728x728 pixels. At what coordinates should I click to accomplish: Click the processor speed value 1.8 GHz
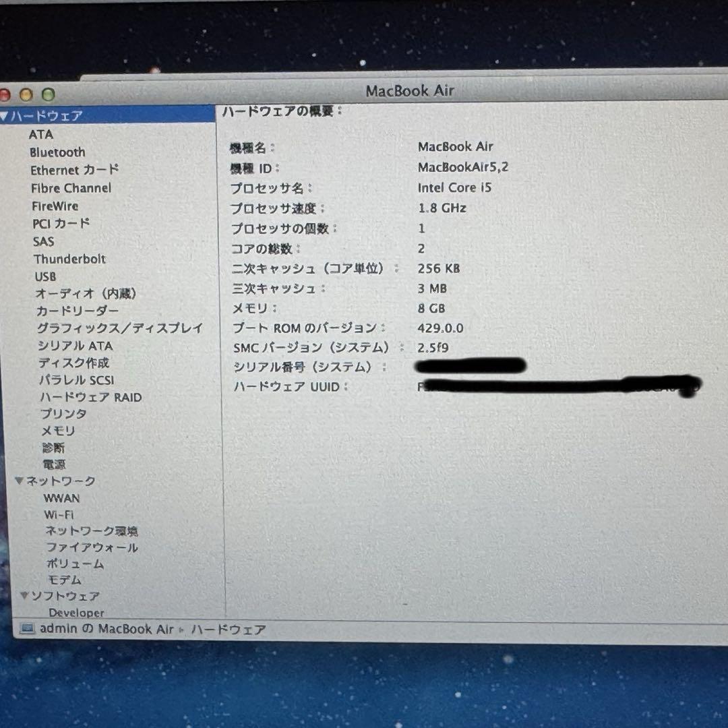(442, 208)
